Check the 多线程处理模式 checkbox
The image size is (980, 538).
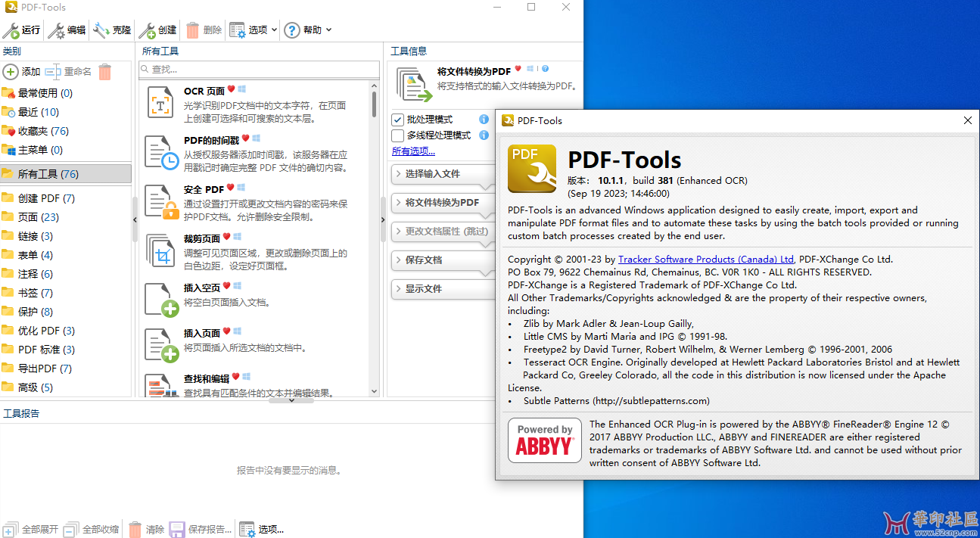click(x=397, y=135)
